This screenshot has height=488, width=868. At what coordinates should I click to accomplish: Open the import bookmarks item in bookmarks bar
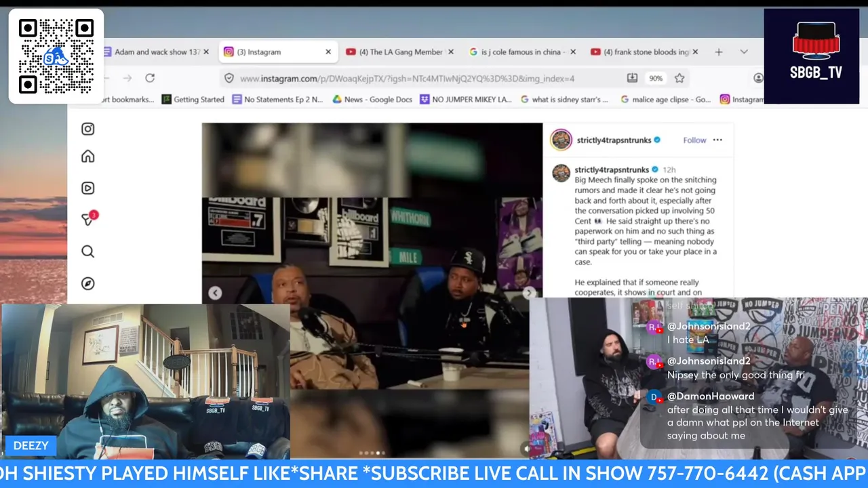point(126,99)
